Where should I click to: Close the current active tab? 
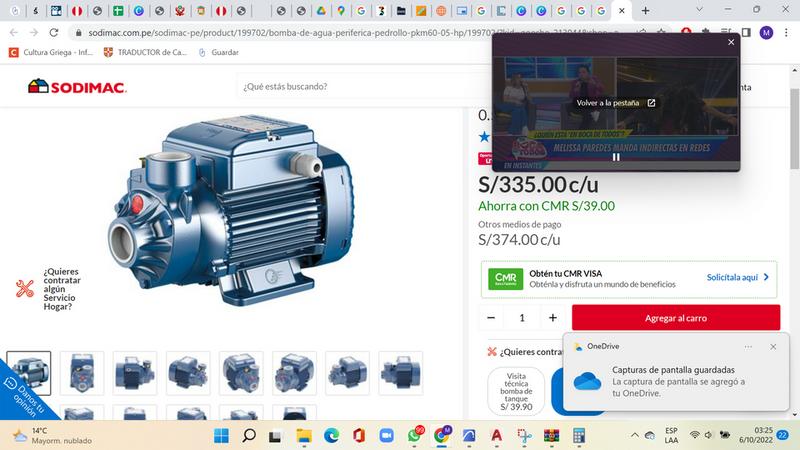(x=621, y=10)
